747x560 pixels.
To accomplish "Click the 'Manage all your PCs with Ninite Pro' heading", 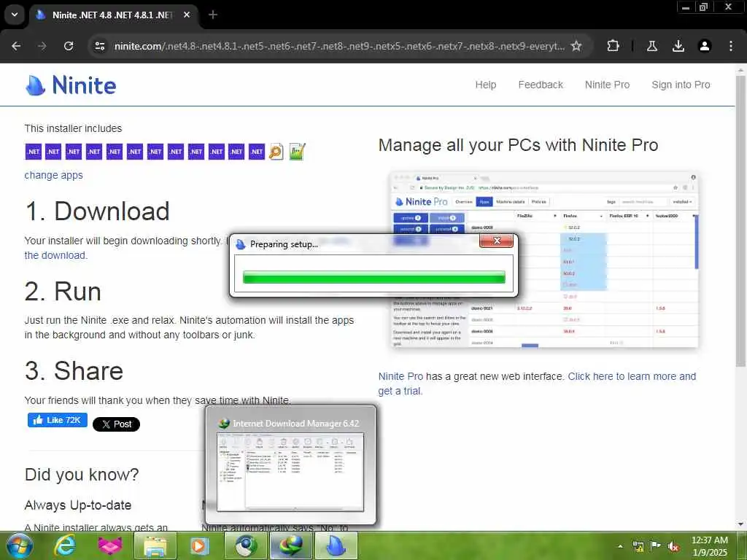I will 519,145.
